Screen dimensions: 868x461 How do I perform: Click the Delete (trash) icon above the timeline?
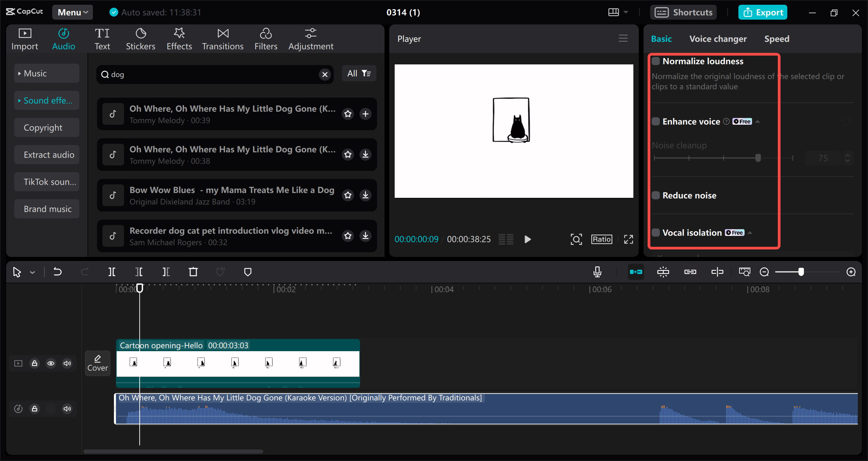[x=193, y=272]
